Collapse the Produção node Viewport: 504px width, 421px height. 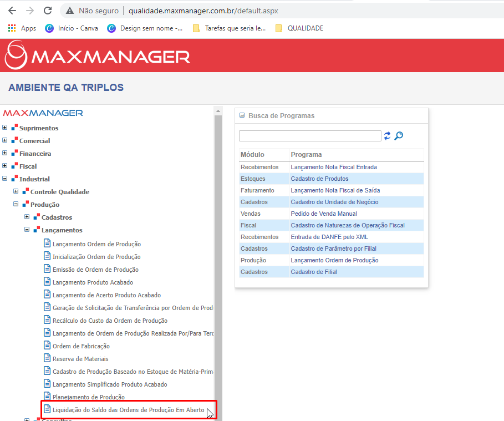16,204
